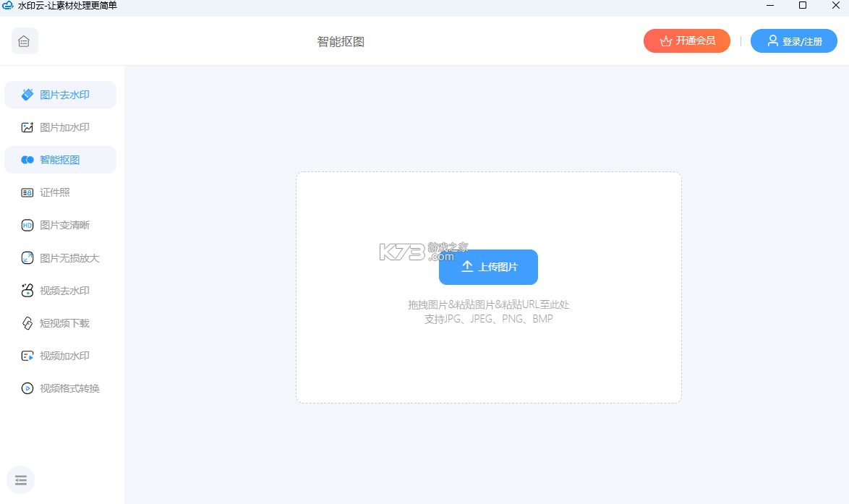Click the 视频去水印 sidebar icon

pyautogui.click(x=27, y=291)
